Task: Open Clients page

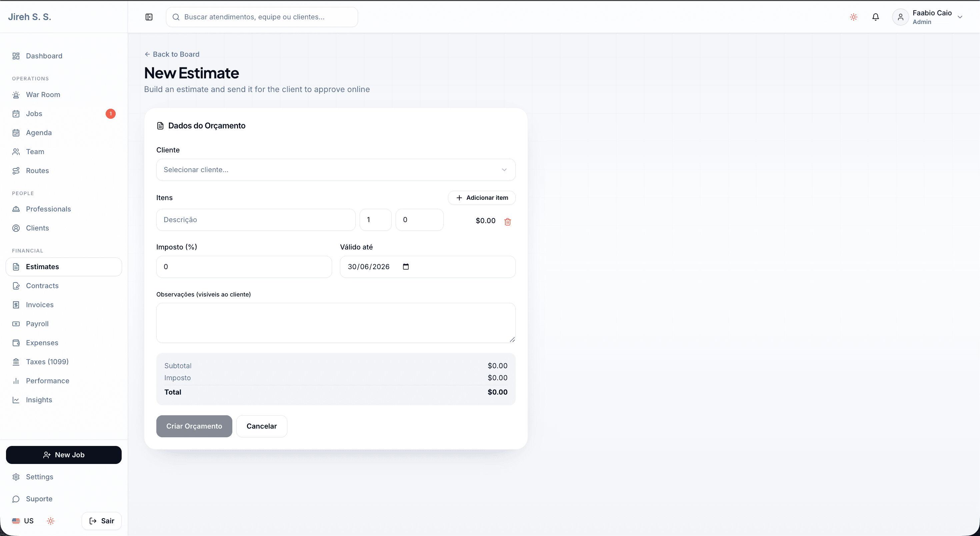Action: (x=64, y=228)
